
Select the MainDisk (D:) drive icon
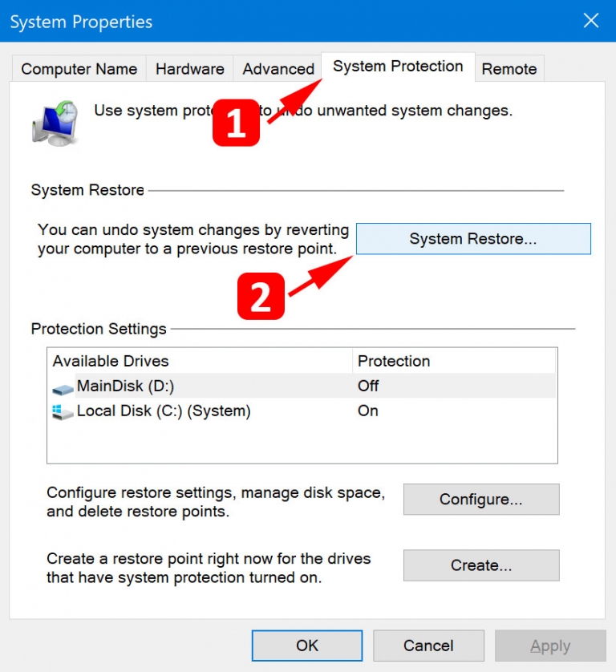pos(63,387)
